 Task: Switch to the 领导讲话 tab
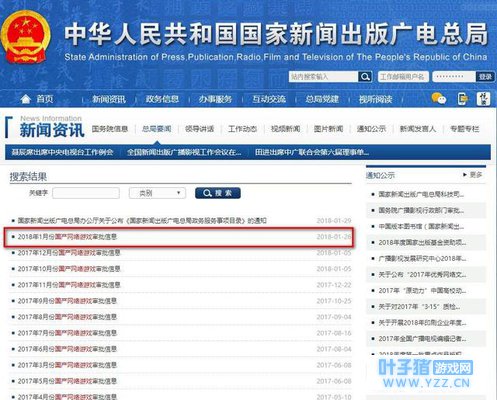click(199, 129)
